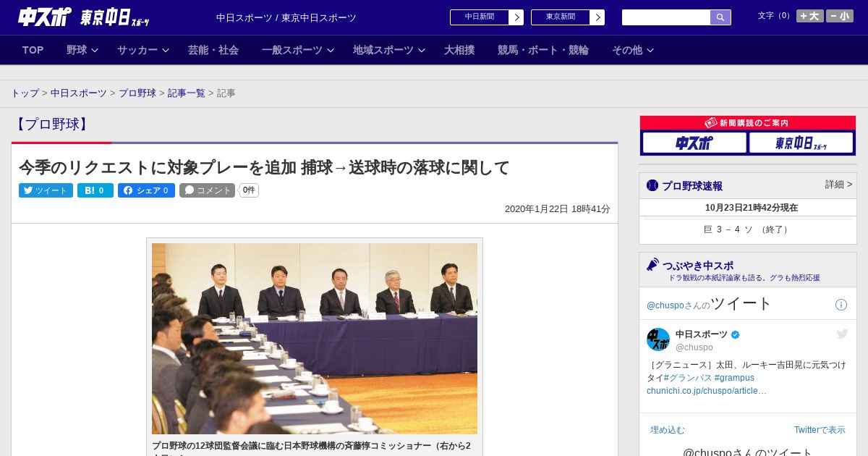Click the トップ breadcrumb link
The image size is (868, 456).
point(25,93)
